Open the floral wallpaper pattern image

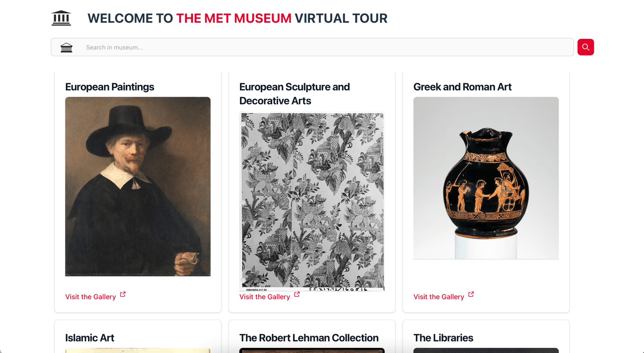pos(312,202)
